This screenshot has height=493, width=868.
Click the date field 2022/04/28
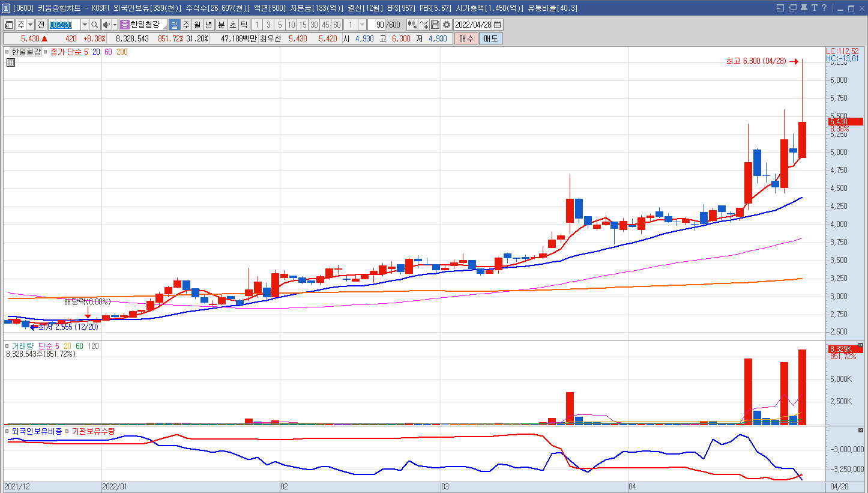click(x=473, y=25)
